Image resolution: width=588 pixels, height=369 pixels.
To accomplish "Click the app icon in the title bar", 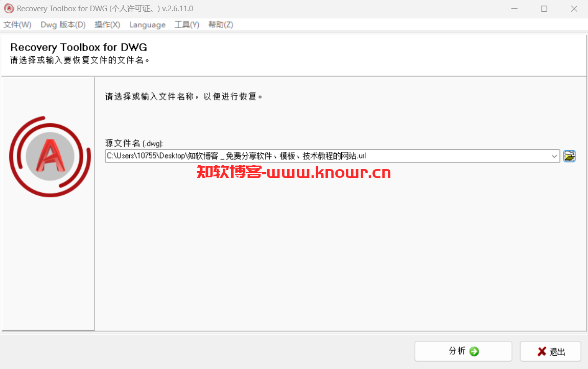I will click(x=9, y=8).
